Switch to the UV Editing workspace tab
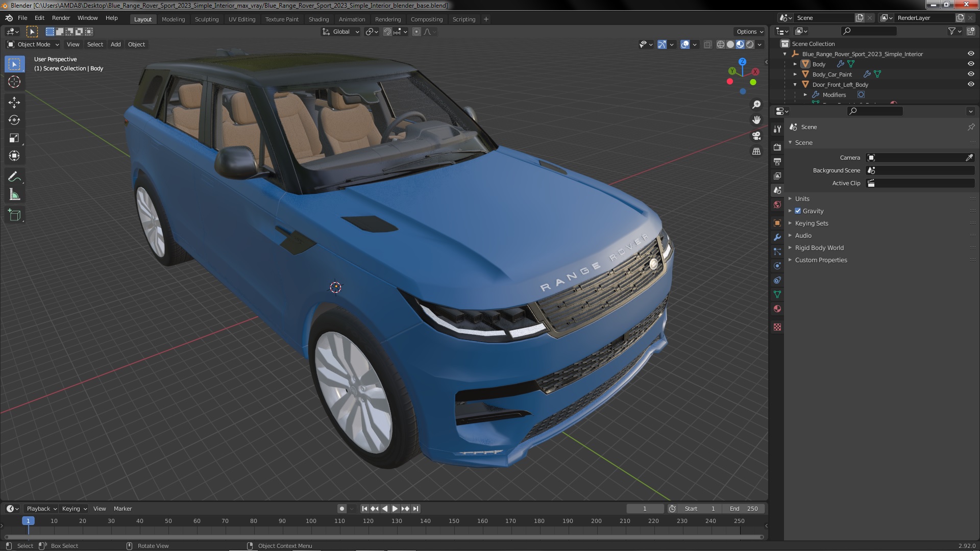This screenshot has width=980, height=551. (241, 19)
